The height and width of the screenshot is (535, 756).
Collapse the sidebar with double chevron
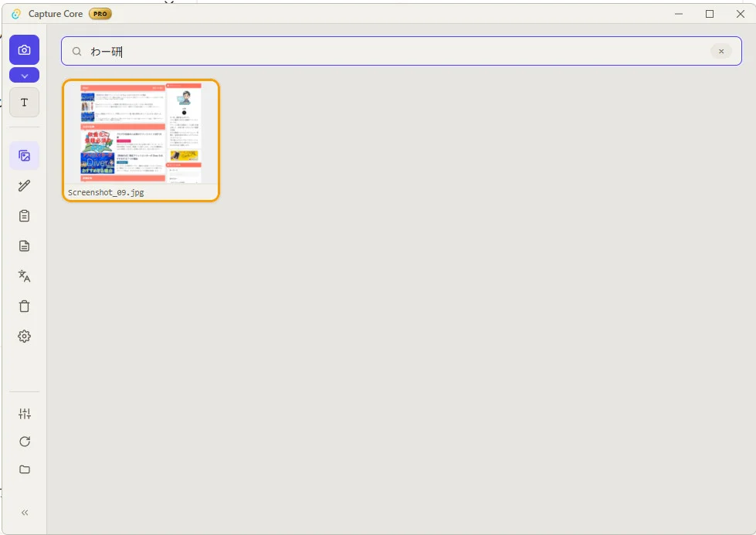tap(25, 513)
